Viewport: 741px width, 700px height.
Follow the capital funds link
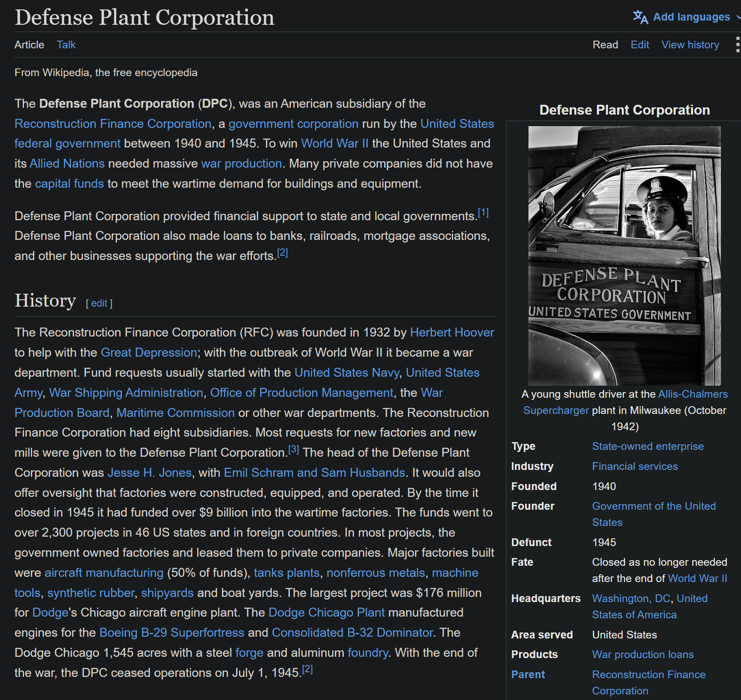click(x=69, y=183)
